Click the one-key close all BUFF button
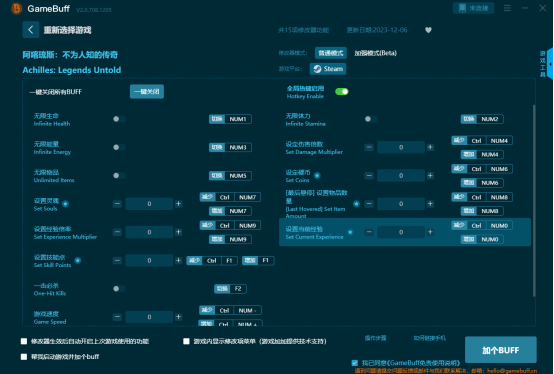This screenshot has height=374, width=554. (147, 92)
